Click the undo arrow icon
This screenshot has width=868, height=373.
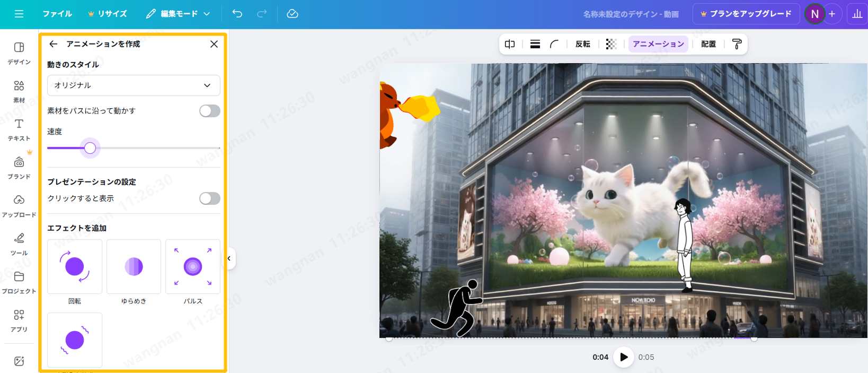click(x=237, y=14)
